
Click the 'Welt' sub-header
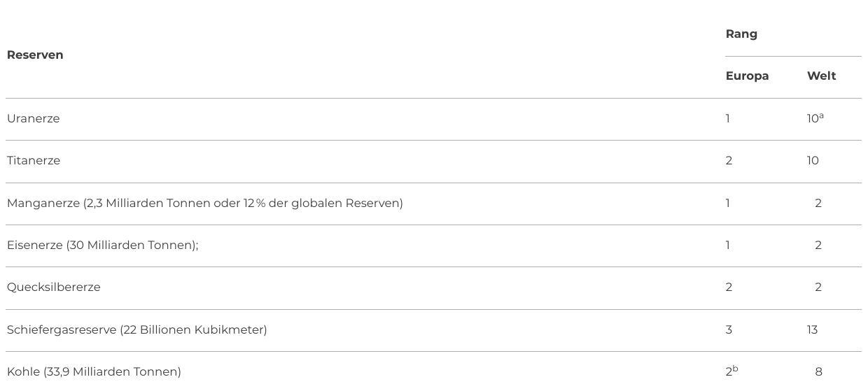[x=821, y=76]
